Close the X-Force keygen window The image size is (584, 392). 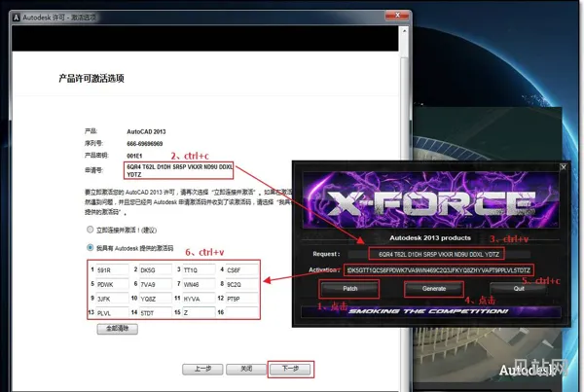564,167
